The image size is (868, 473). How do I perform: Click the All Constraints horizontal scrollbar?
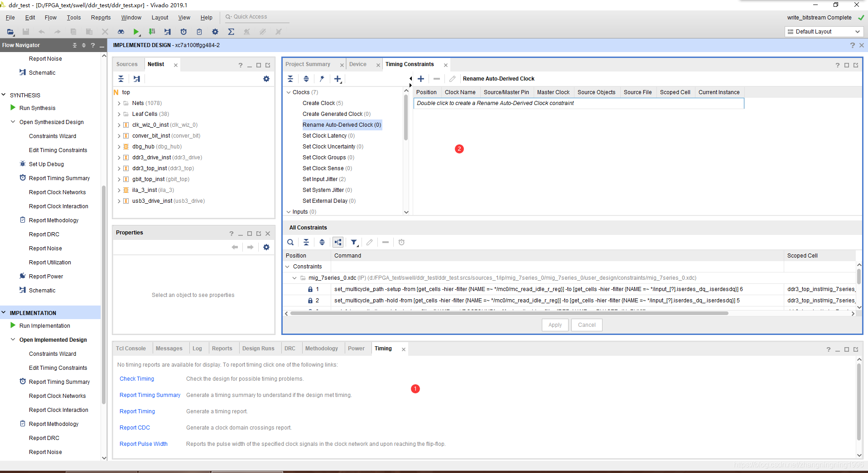pyautogui.click(x=509, y=313)
